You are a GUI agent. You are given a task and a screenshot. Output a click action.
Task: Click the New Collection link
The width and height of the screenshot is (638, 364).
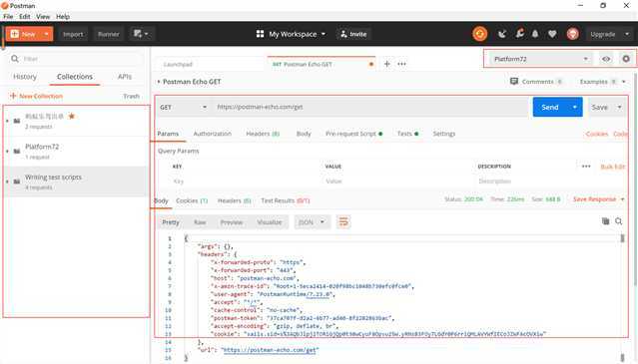coord(36,96)
